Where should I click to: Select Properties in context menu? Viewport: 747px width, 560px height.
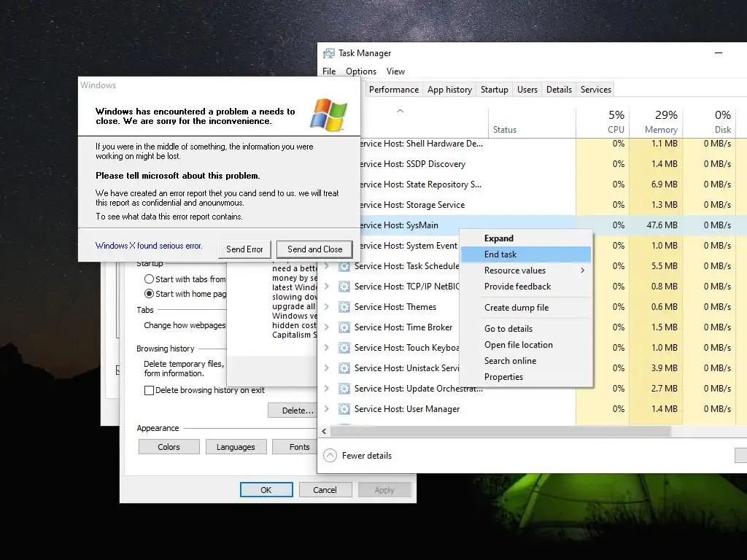click(526, 377)
